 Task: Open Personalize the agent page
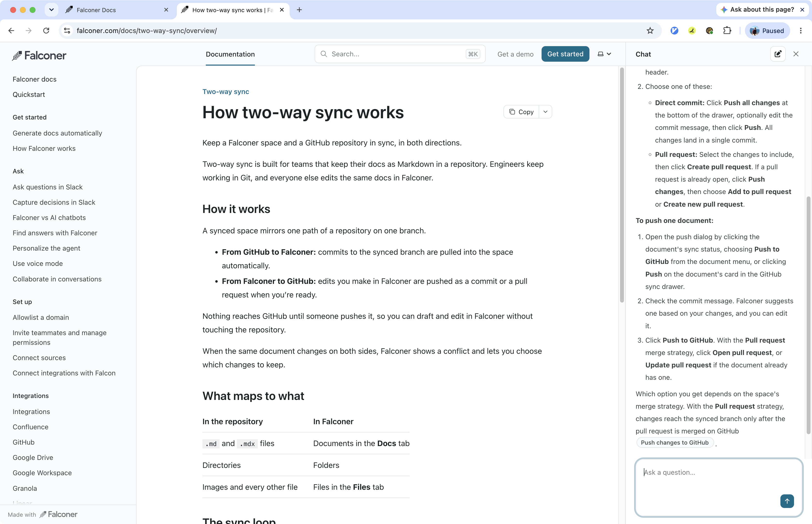(x=47, y=248)
